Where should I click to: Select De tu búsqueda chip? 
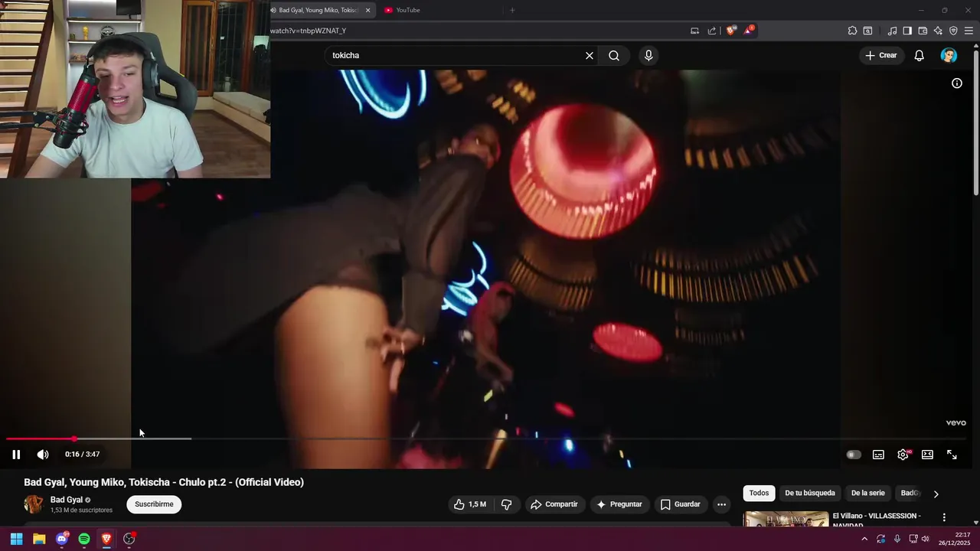(x=810, y=494)
